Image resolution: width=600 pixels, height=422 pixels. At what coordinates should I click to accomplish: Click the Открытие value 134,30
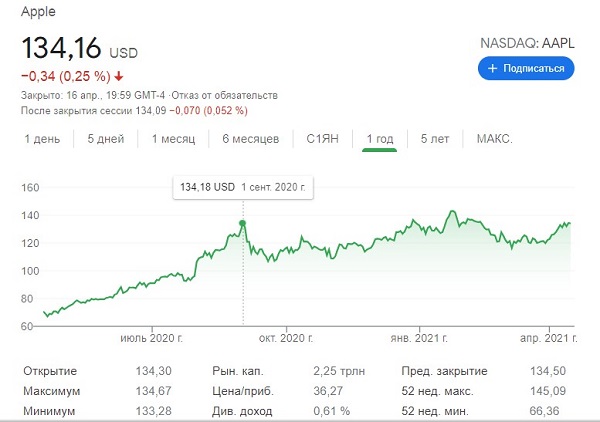(x=153, y=371)
